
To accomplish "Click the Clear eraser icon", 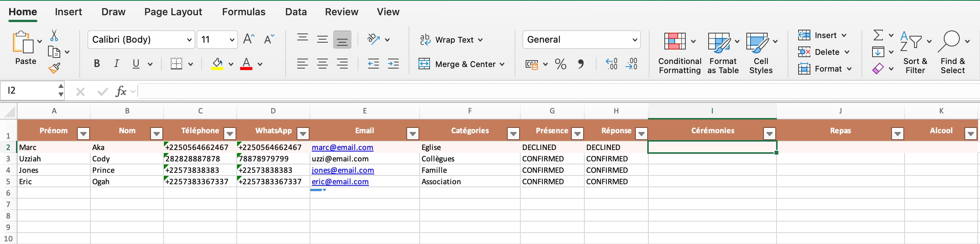I will (x=878, y=69).
